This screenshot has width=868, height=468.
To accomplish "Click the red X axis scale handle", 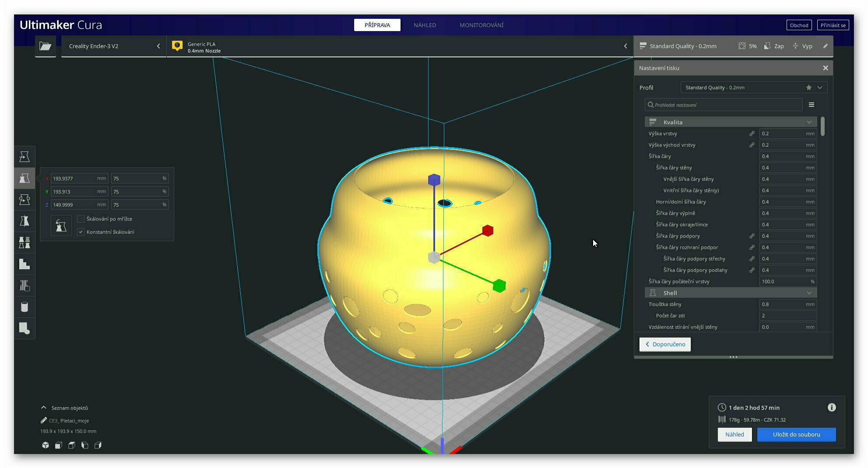I will (x=488, y=230).
